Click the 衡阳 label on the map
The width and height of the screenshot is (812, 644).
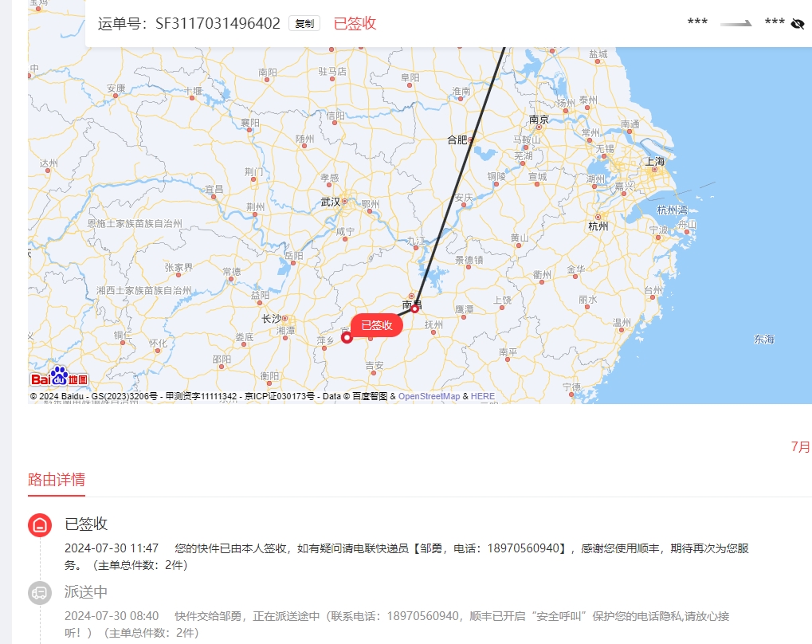(x=269, y=375)
